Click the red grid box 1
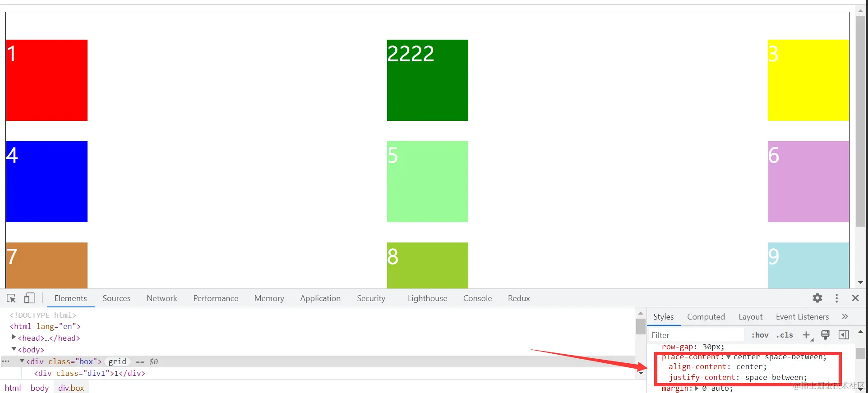The width and height of the screenshot is (868, 393). tap(47, 80)
